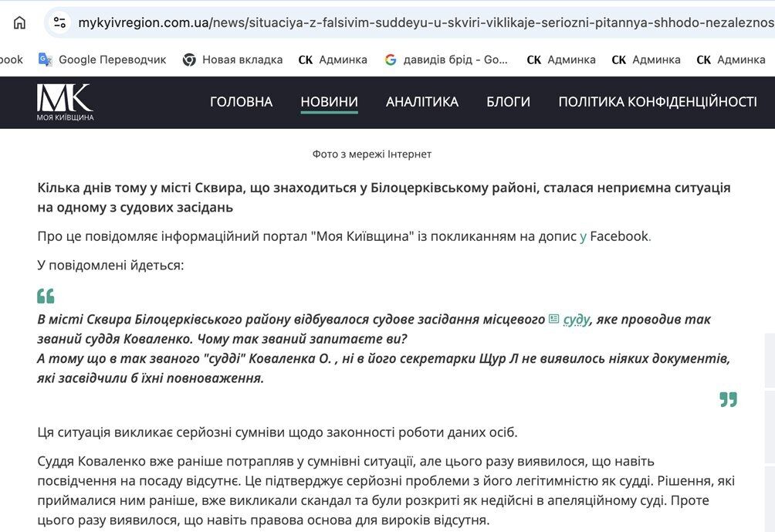This screenshot has width=775, height=532.
Task: Click the bold lead paragraph about Сквира
Action: coord(384,197)
